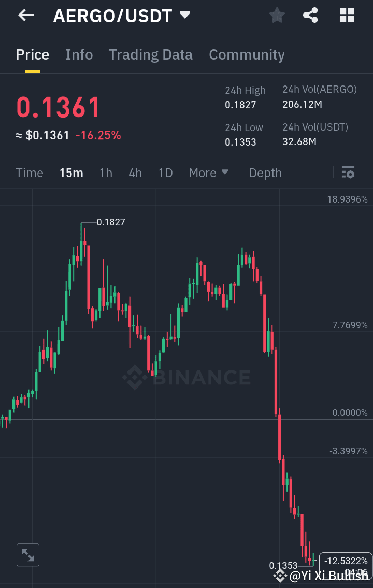Open the Community tab
Image resolution: width=373 pixels, height=588 pixels.
point(247,54)
